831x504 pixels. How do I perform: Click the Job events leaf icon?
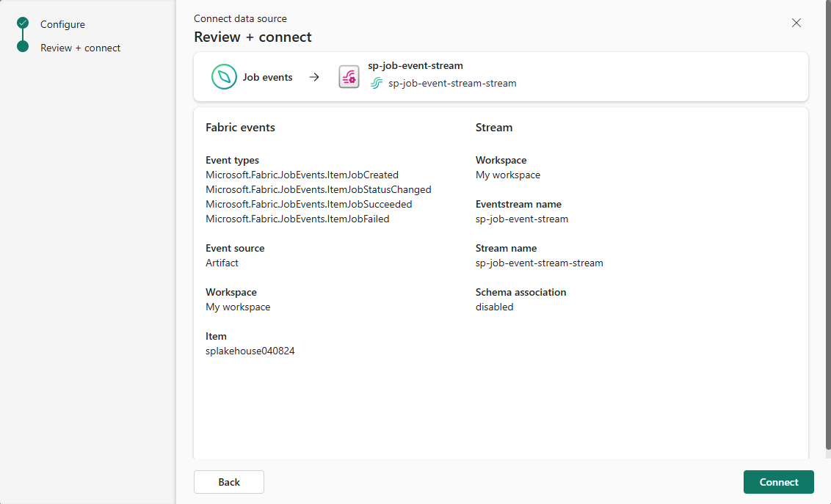coord(224,77)
